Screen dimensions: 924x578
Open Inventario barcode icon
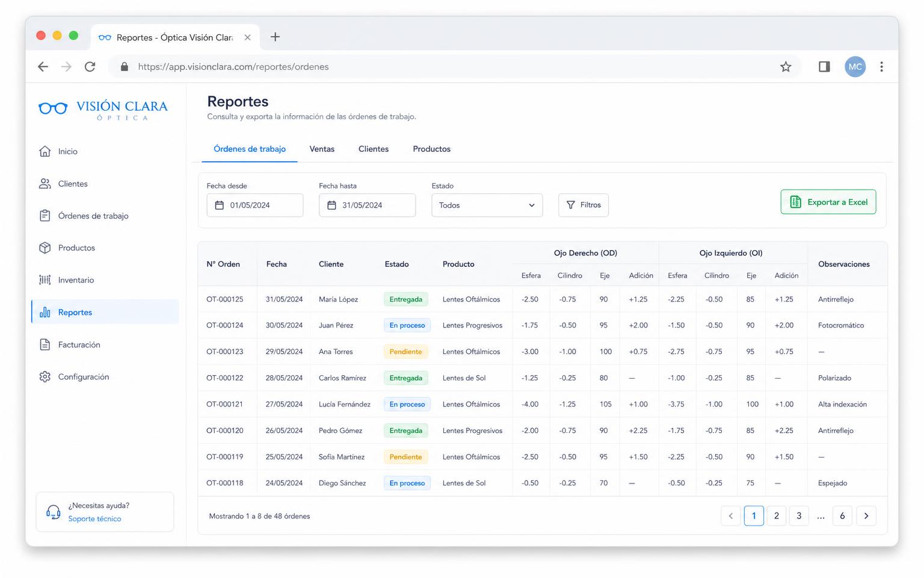coord(45,280)
